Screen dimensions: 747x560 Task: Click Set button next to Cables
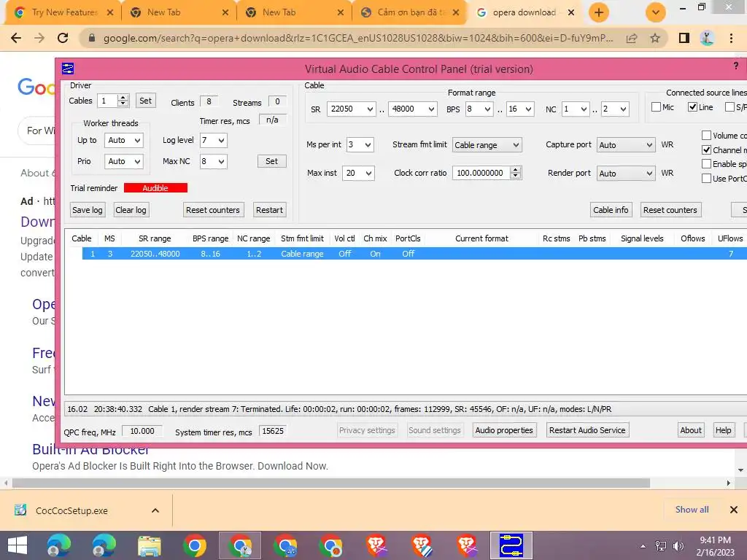(146, 101)
